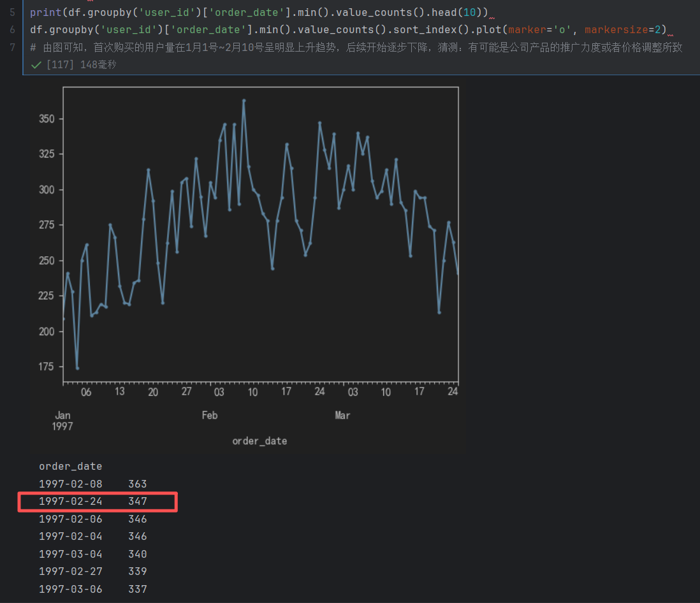Place cursor in the print(df.groupby...) code line
This screenshot has width=700, height=603.
point(259,13)
